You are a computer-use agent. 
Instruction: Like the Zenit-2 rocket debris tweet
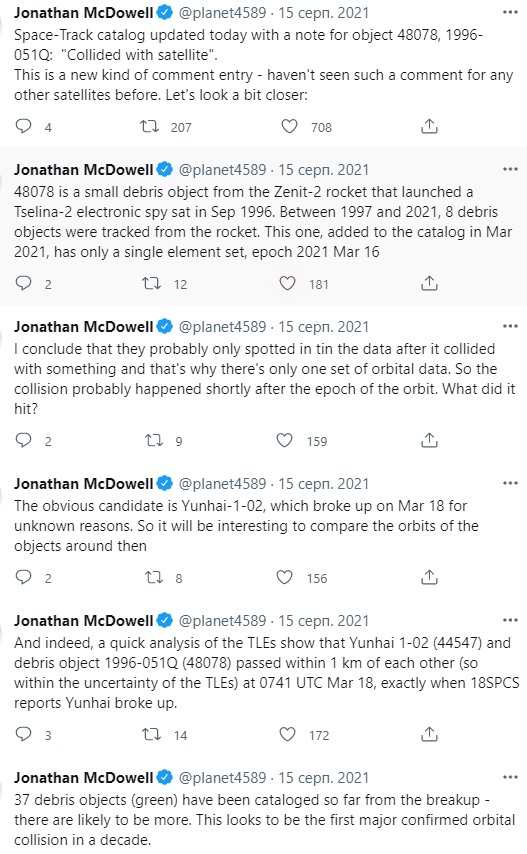coord(287,283)
